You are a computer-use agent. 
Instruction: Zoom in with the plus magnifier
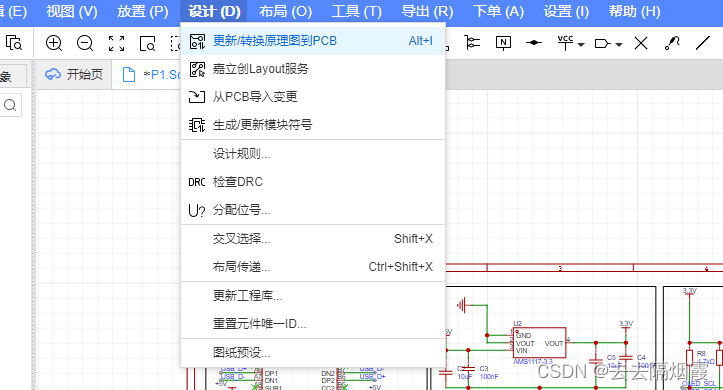point(54,43)
